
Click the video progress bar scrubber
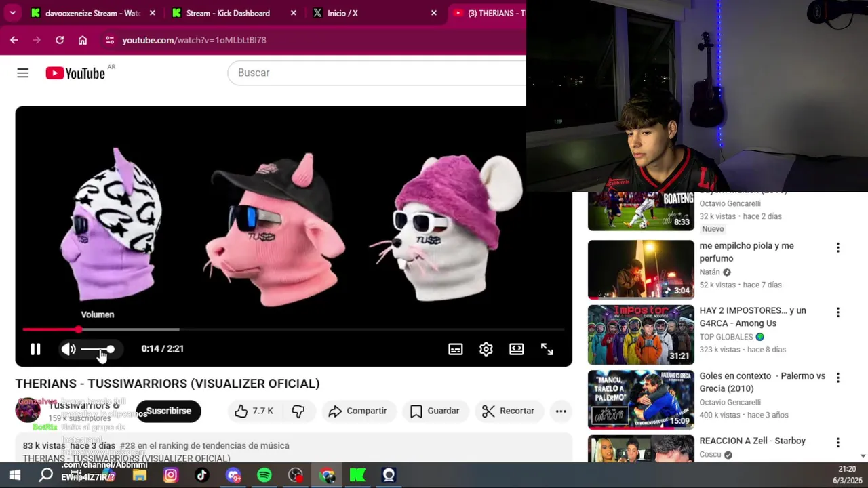[79, 329]
